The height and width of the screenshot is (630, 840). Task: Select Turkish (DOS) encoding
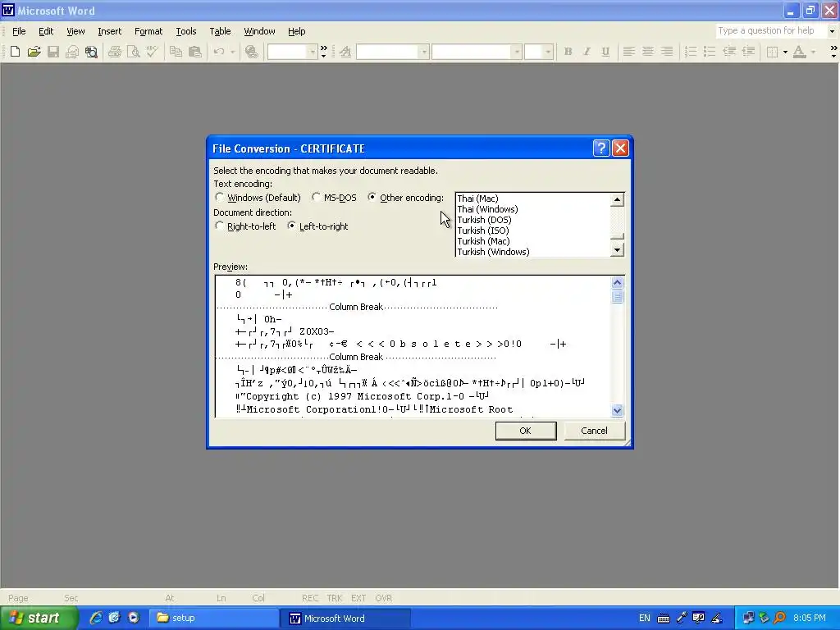click(x=484, y=220)
